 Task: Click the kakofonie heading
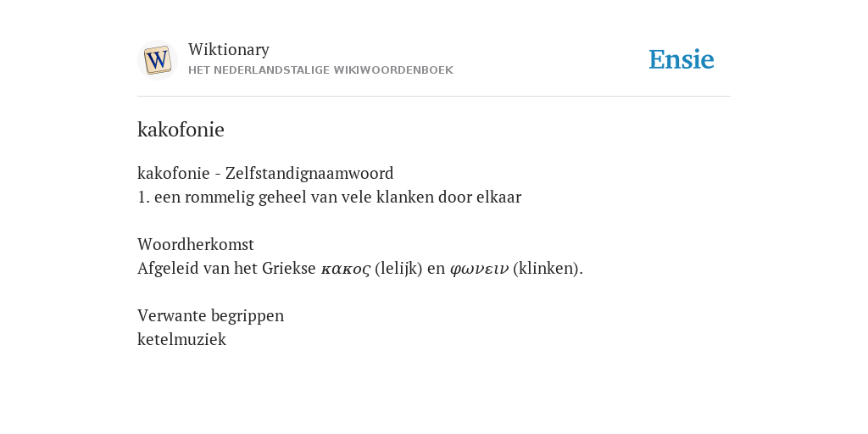tap(181, 130)
